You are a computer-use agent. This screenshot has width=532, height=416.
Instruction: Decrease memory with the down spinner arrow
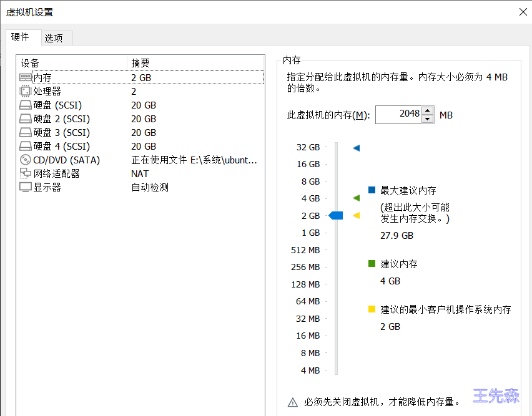click(x=428, y=119)
